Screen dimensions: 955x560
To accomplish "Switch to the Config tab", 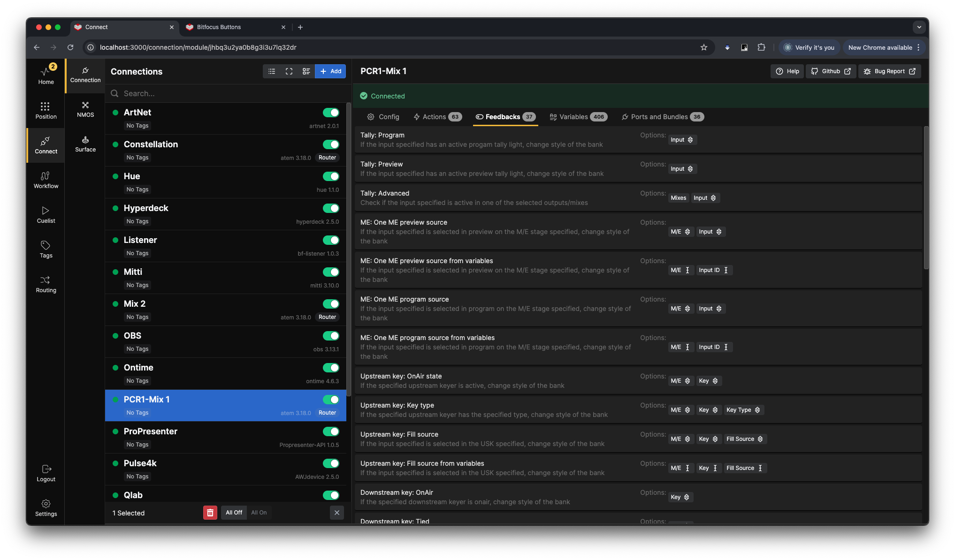I will [383, 117].
